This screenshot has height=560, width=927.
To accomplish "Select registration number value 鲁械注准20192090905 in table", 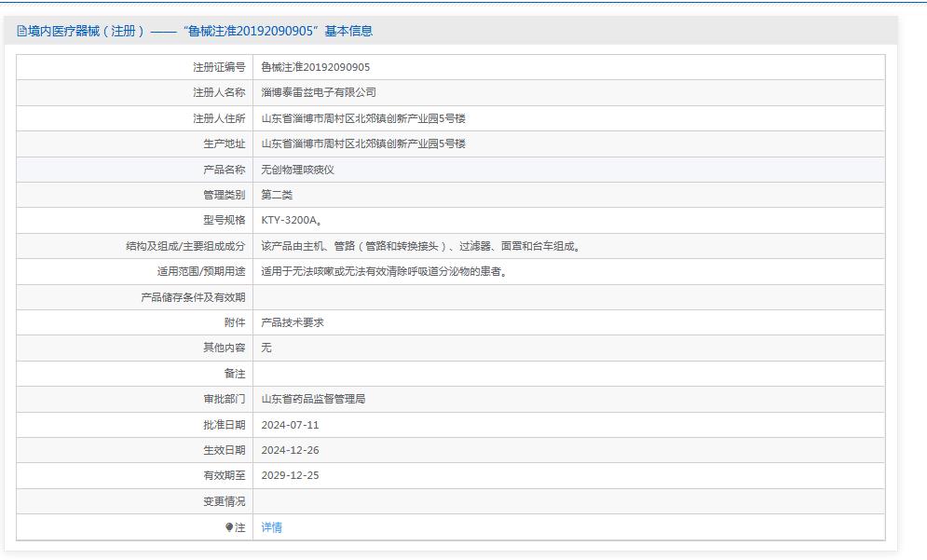I will pyautogui.click(x=316, y=67).
